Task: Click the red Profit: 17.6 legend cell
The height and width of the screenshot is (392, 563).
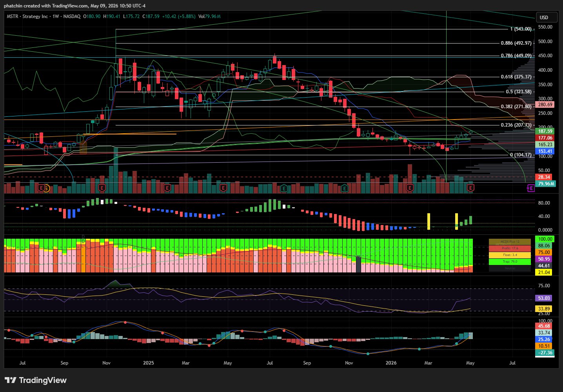Action: click(510, 248)
